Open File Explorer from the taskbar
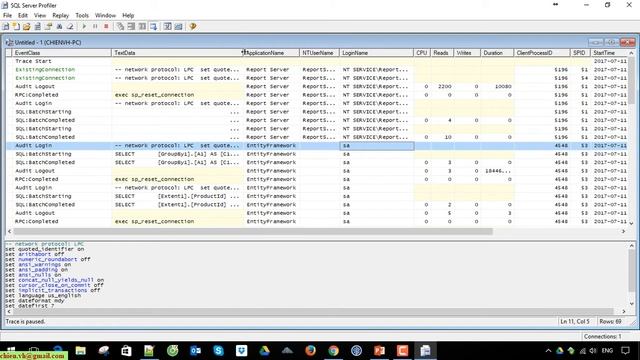This screenshot has height=360, width=640. (x=80, y=351)
